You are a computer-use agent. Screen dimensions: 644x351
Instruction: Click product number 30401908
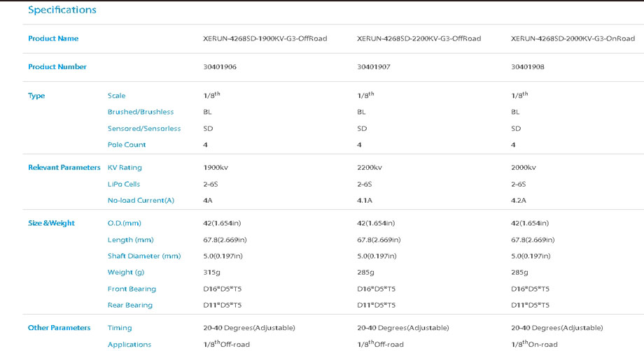(528, 67)
